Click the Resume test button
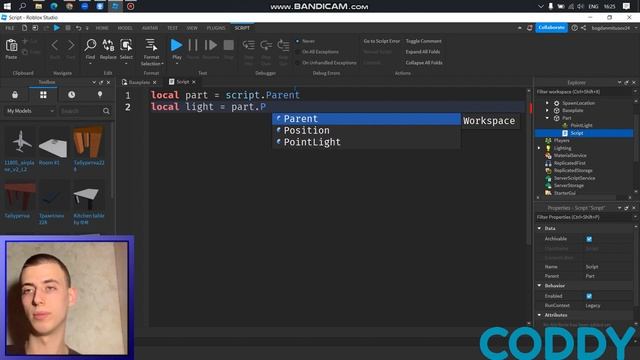Viewport: 640px width, 360px height. [211, 45]
